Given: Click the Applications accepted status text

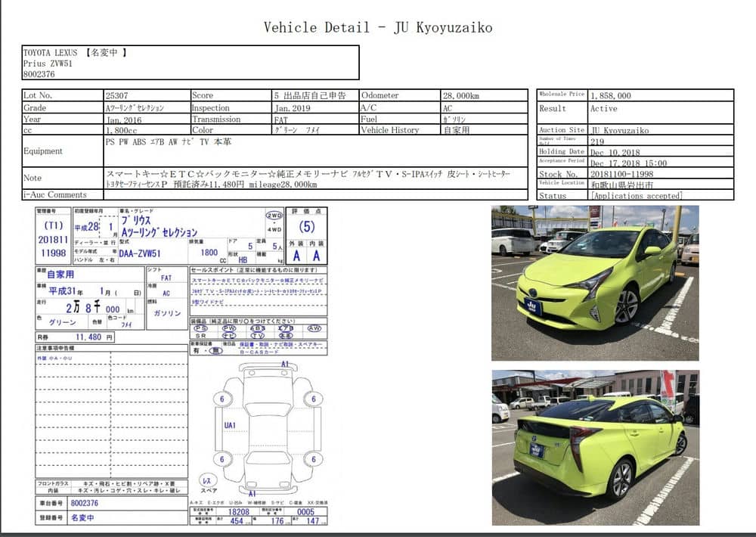Looking at the screenshot, I should point(636,196).
